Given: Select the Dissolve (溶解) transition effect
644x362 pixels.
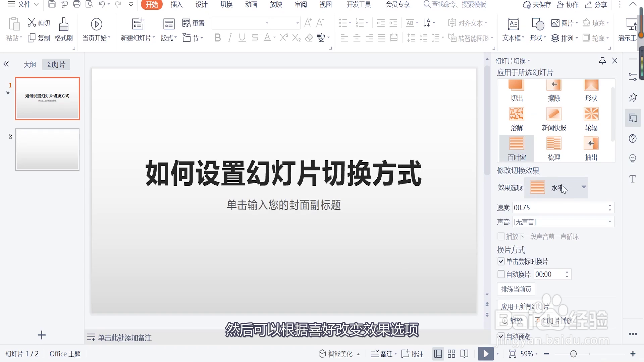Looking at the screenshot, I should 517,114.
